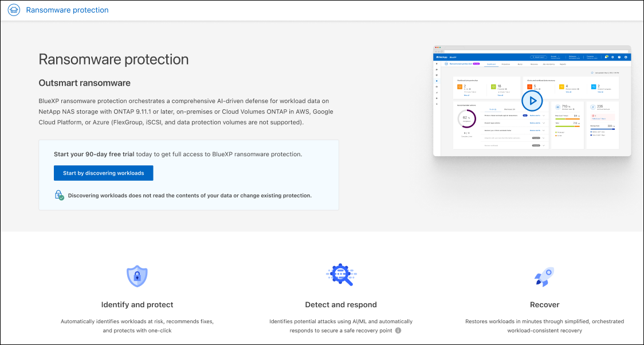
Task: Click Start by discovering workloads button
Action: click(103, 173)
